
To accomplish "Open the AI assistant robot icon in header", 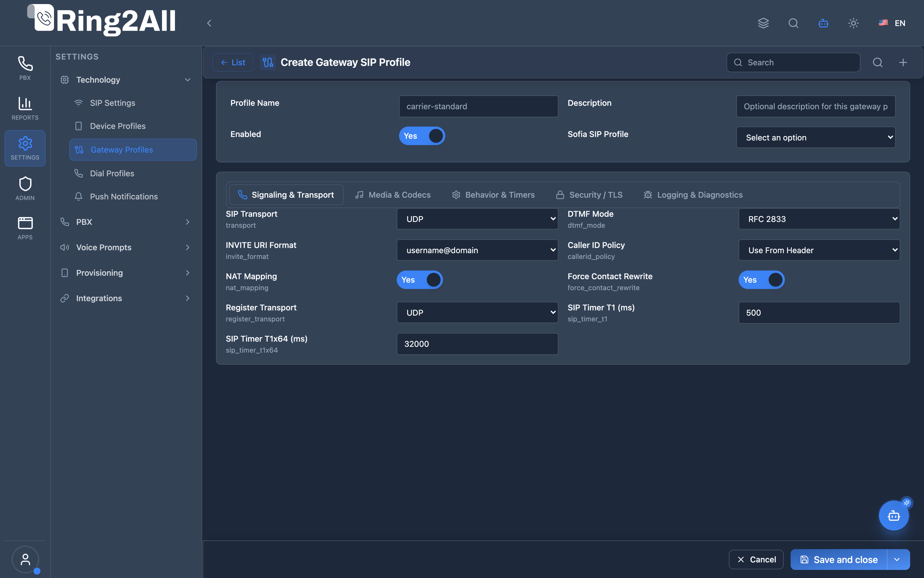I will (x=824, y=23).
